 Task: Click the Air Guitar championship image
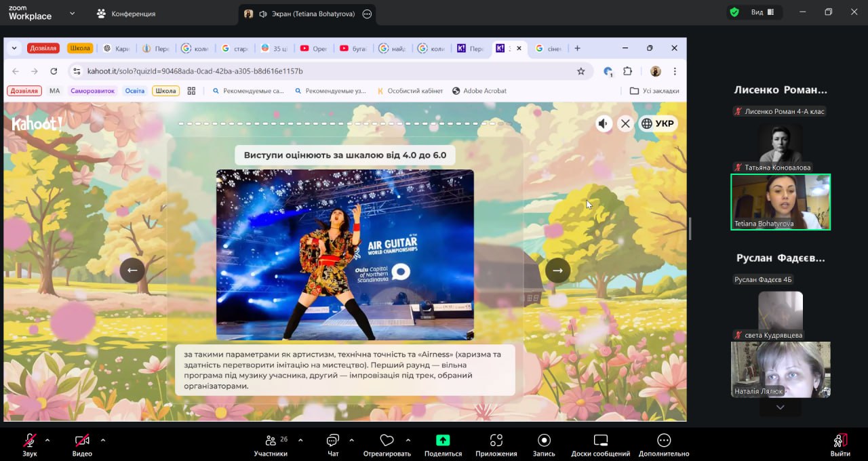pyautogui.click(x=344, y=254)
